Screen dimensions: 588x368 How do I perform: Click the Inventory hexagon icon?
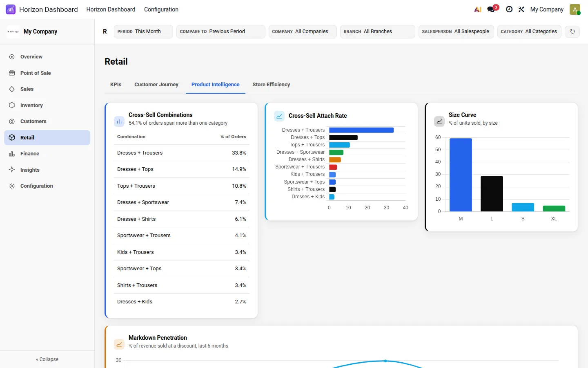pos(12,105)
